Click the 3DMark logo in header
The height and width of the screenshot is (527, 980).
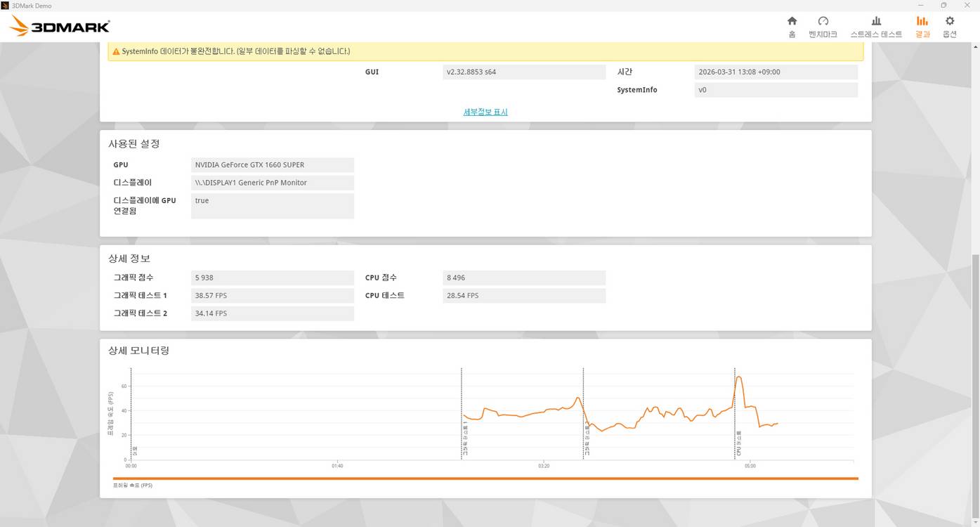pyautogui.click(x=60, y=27)
